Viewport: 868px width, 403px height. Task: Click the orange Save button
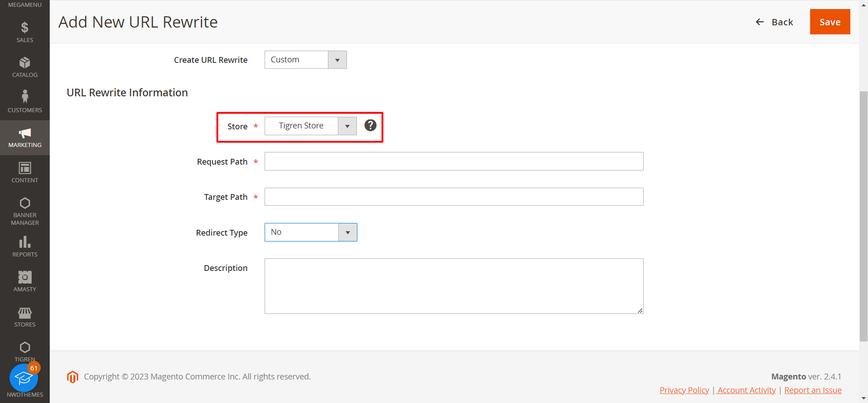pyautogui.click(x=830, y=22)
